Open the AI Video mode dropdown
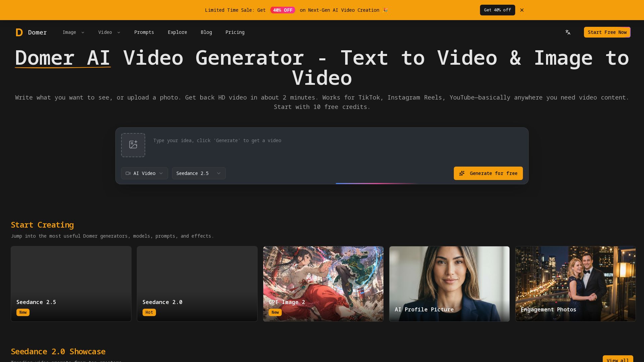Viewport: 644px width, 362px height. click(145, 173)
